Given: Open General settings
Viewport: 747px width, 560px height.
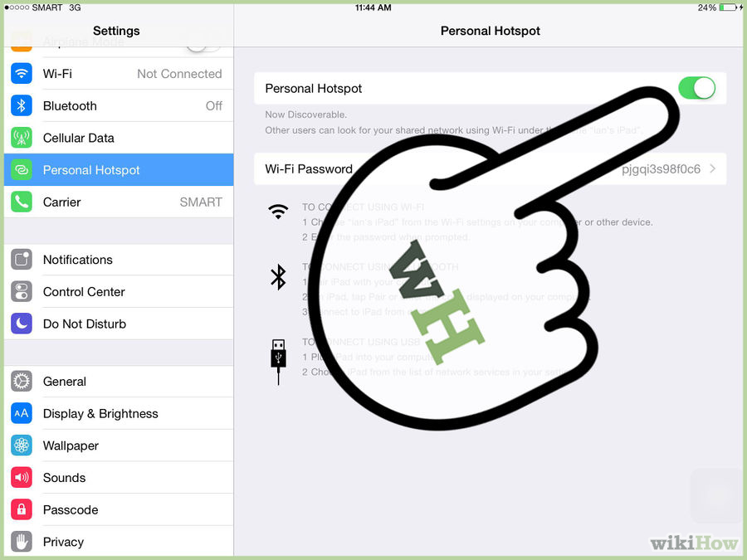Looking at the screenshot, I should (x=119, y=382).
